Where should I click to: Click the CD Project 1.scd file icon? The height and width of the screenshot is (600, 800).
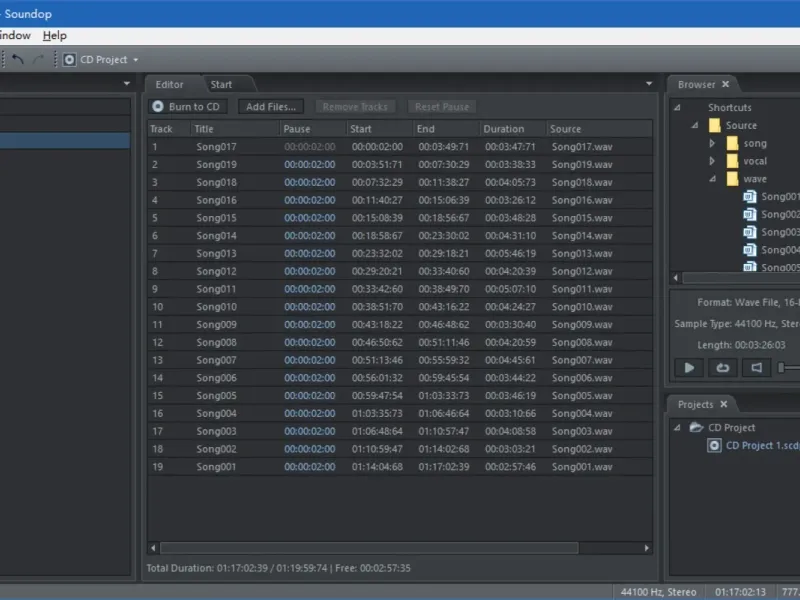pos(714,445)
